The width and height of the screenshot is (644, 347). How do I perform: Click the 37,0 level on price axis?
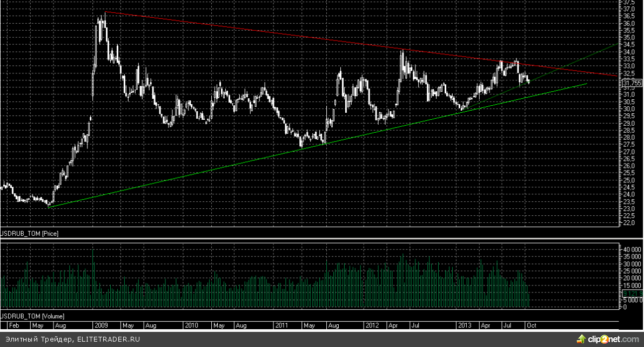629,9
